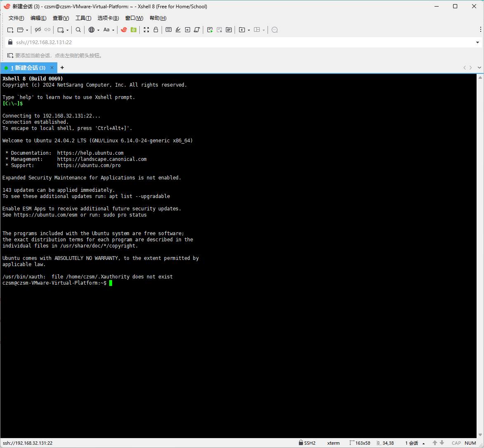484x448 pixels.
Task: Expand the address bar history dropdown
Action: 477,42
